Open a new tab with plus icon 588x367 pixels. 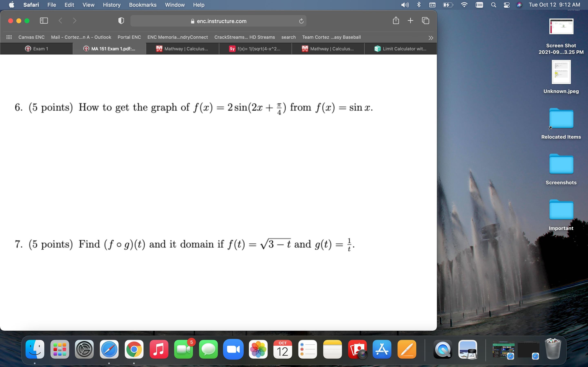point(410,21)
